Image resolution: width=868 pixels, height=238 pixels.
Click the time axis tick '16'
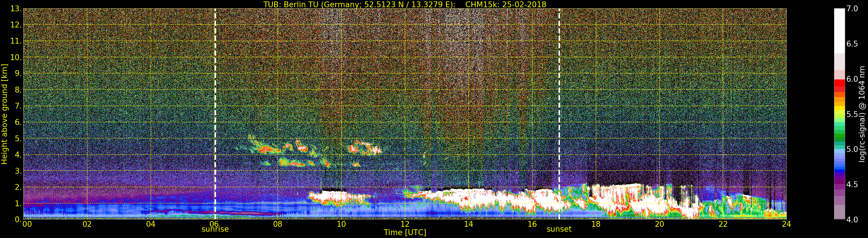pos(532,224)
